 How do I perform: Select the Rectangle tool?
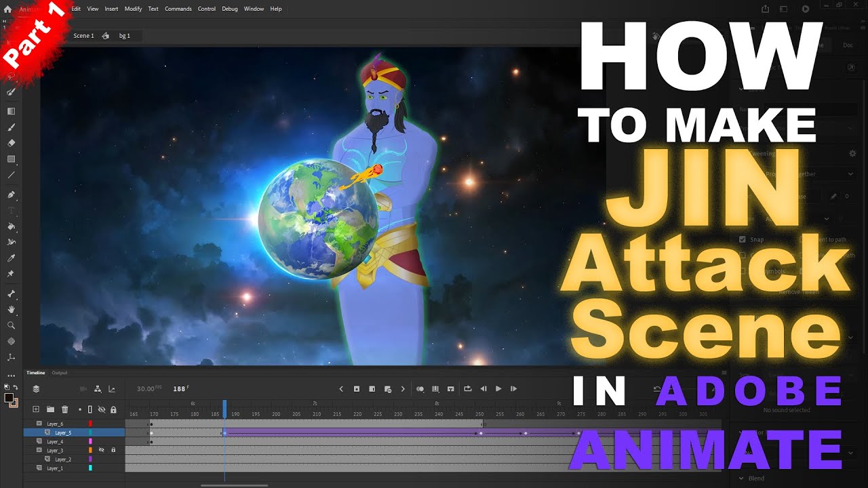click(11, 159)
